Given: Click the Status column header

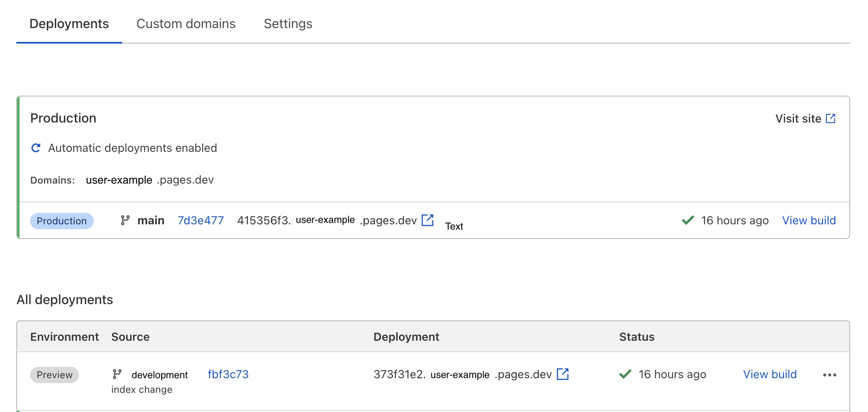Looking at the screenshot, I should click(637, 337).
